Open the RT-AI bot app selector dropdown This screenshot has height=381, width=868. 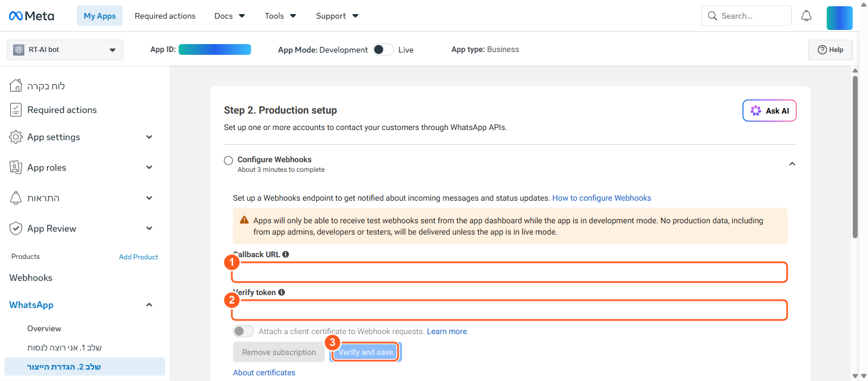tap(65, 50)
